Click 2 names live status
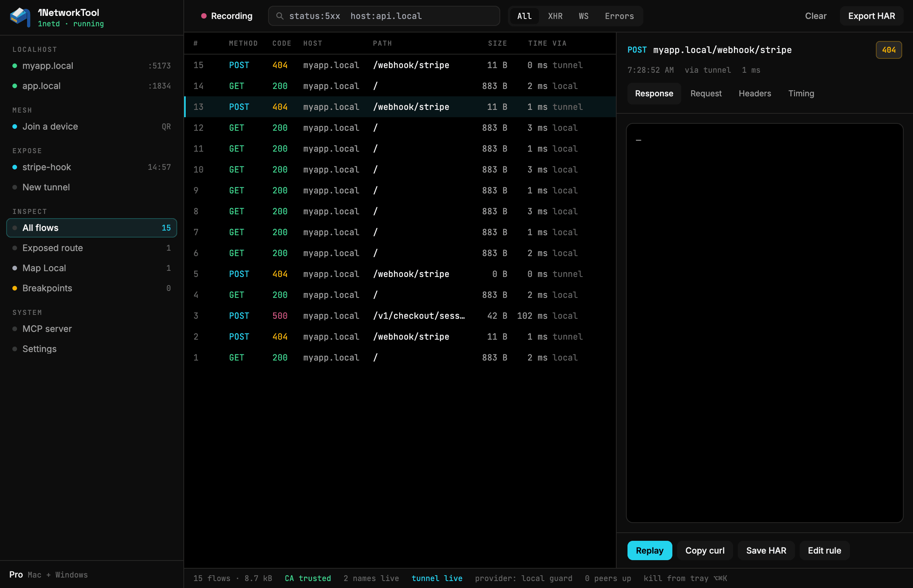 (x=371, y=578)
